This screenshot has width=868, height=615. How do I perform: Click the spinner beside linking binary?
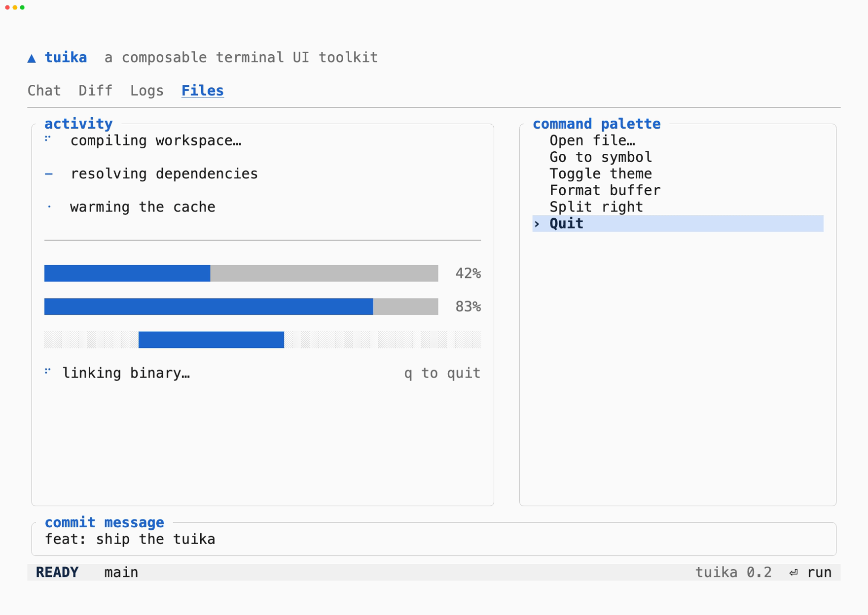(x=48, y=371)
